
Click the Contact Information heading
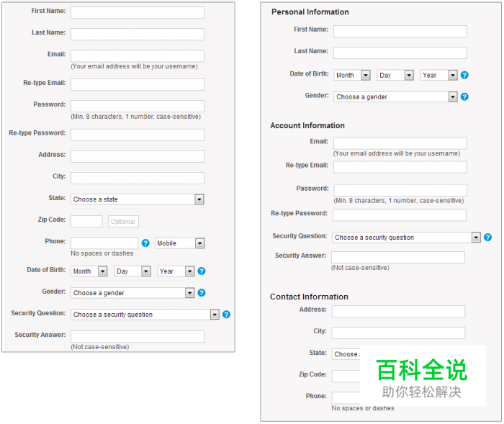click(309, 297)
